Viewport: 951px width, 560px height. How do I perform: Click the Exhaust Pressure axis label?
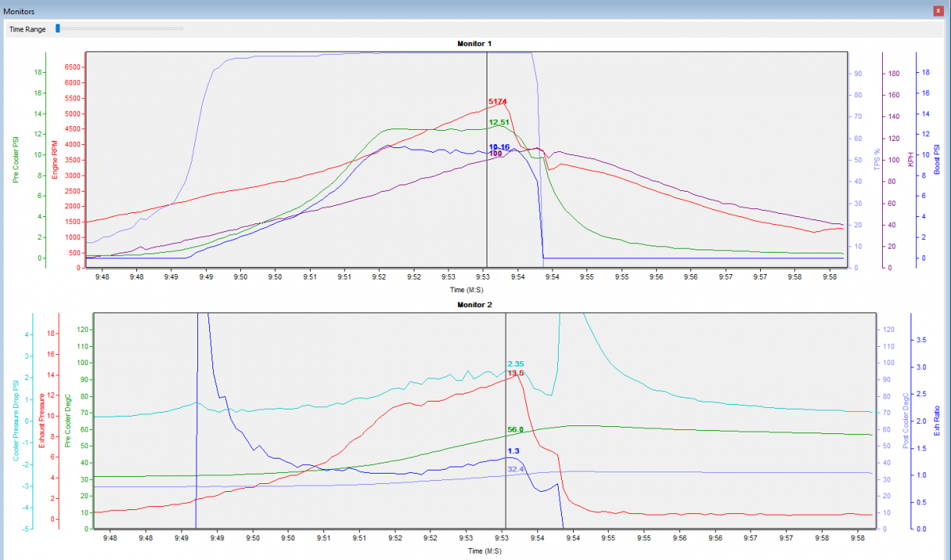click(42, 421)
